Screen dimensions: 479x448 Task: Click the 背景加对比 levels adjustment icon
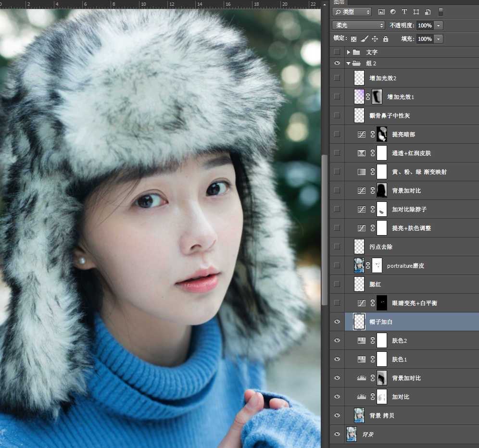361,378
